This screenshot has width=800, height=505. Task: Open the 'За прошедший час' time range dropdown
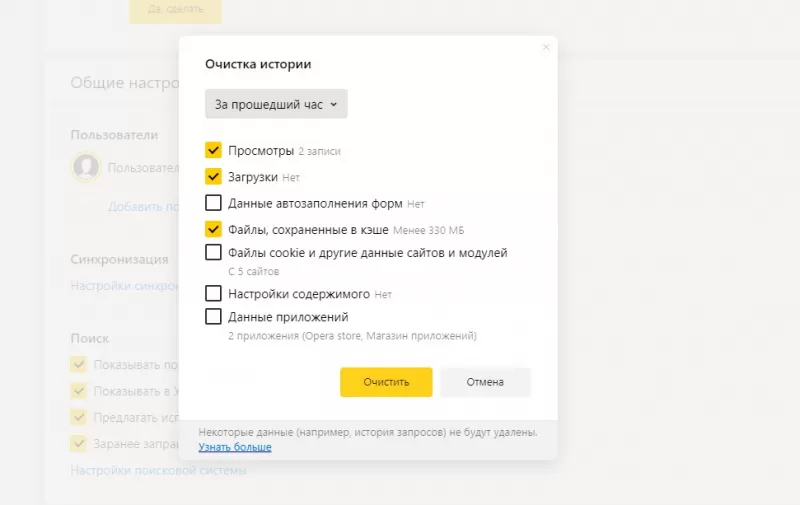click(x=276, y=104)
